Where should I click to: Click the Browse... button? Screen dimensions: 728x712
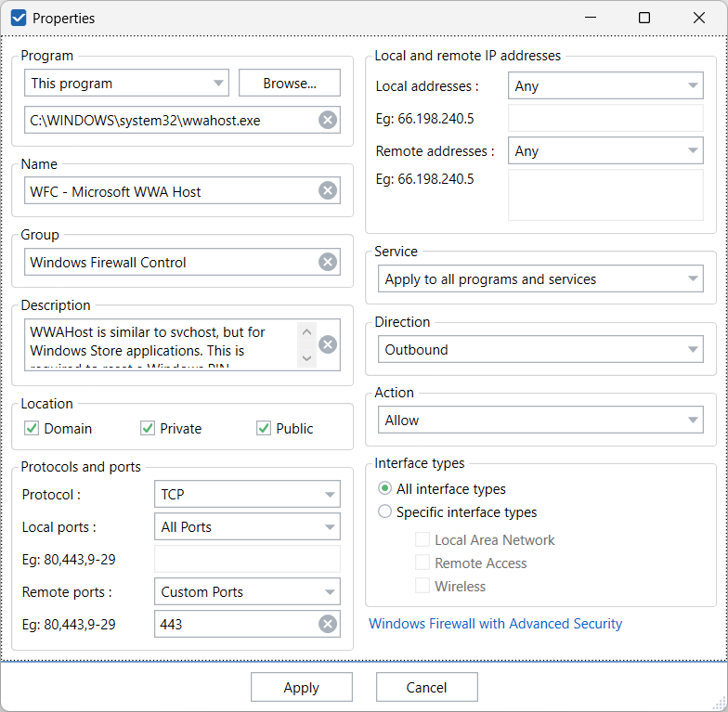290,83
